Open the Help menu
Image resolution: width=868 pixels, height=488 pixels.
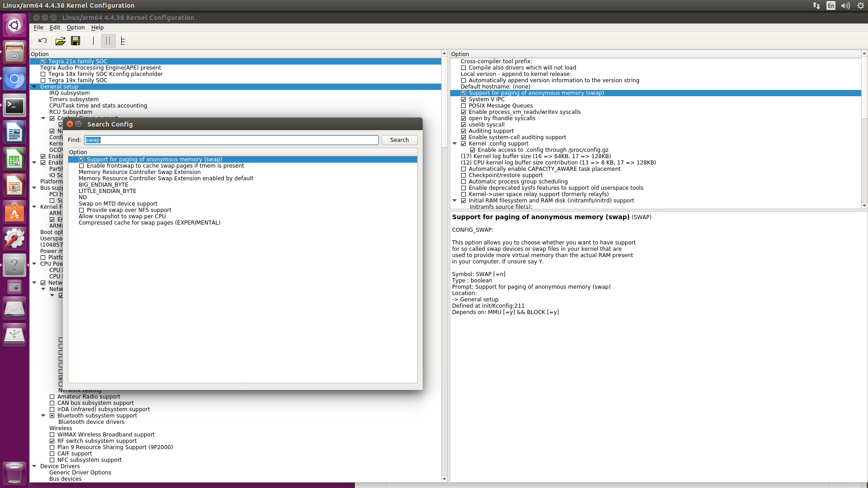(x=97, y=28)
